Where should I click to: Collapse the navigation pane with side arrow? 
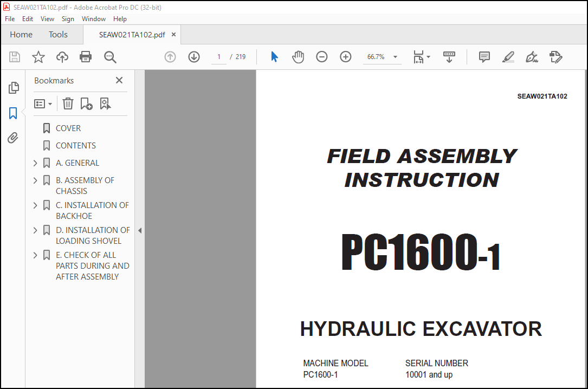click(x=140, y=230)
